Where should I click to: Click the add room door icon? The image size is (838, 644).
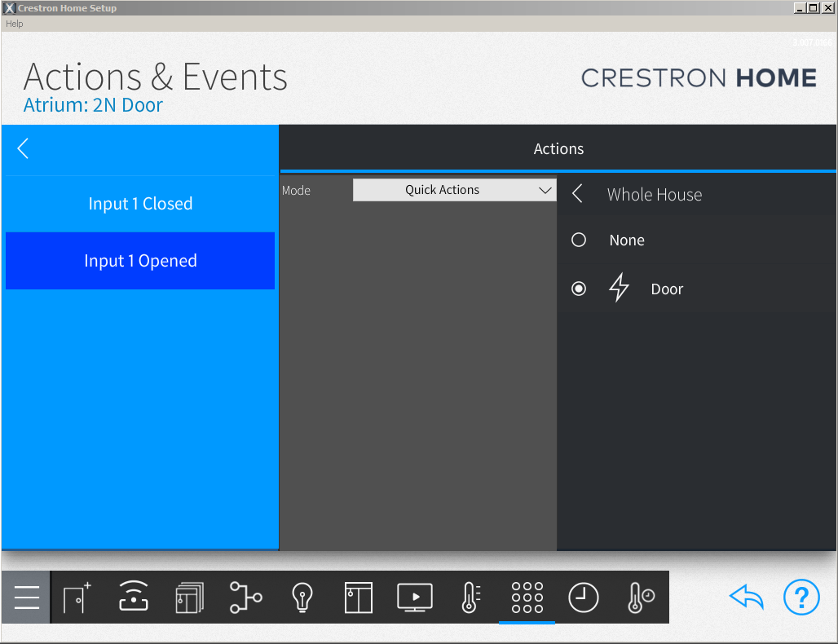click(x=77, y=598)
